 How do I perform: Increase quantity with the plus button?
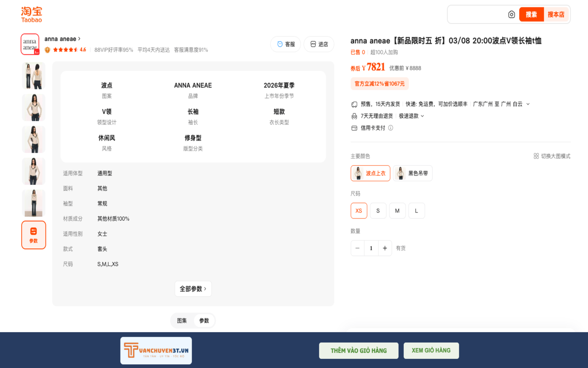pyautogui.click(x=385, y=248)
